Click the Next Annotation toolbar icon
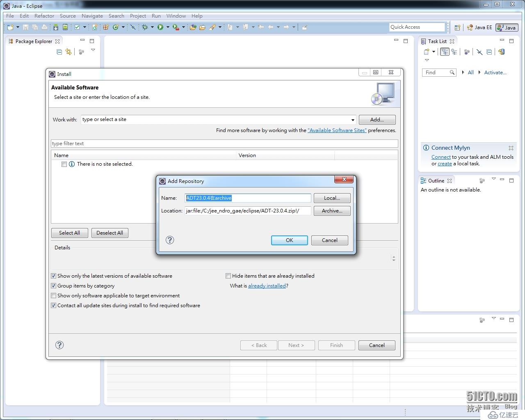525x420 pixels. [230, 27]
